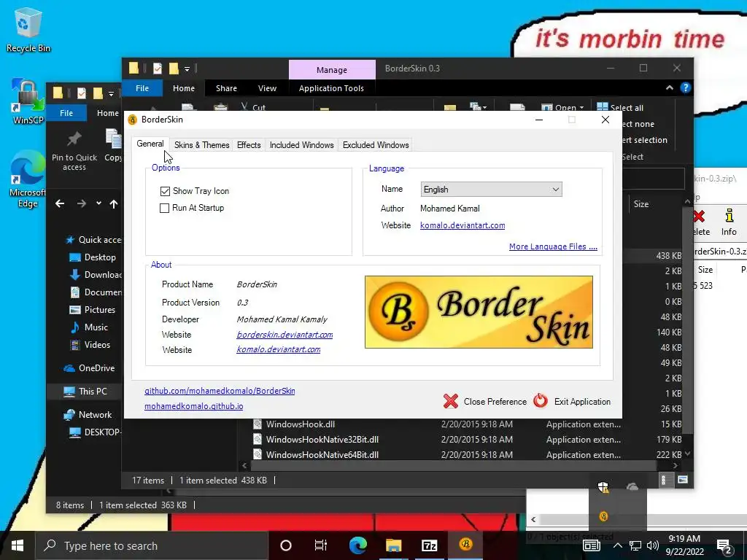
Task: Collapse the Explorer ribbon chevron
Action: [670, 87]
